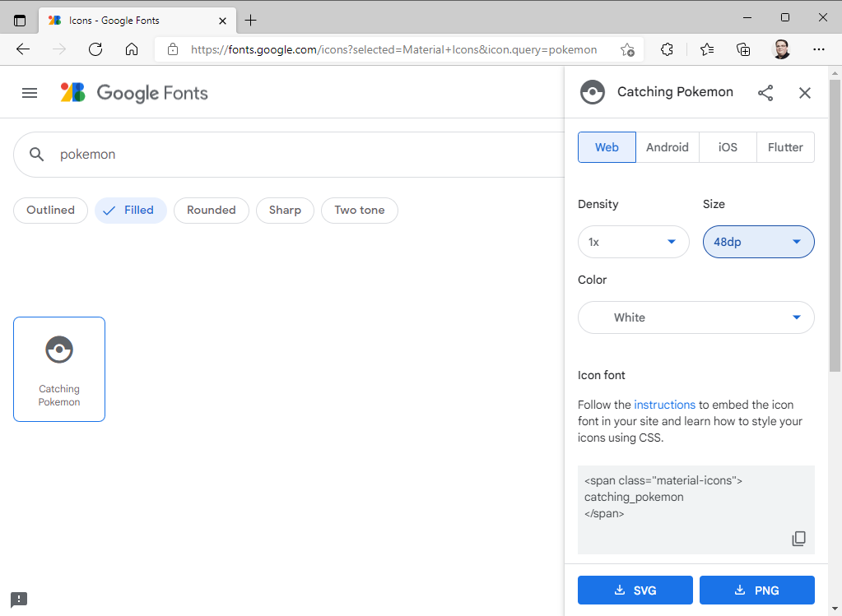
Task: Expand the Color dropdown showing White
Action: pos(695,317)
